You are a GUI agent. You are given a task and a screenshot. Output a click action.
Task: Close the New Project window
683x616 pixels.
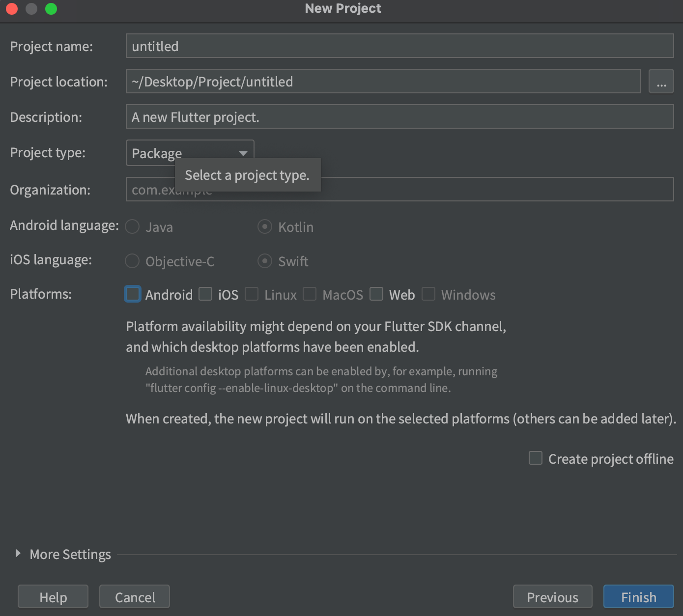(x=12, y=9)
